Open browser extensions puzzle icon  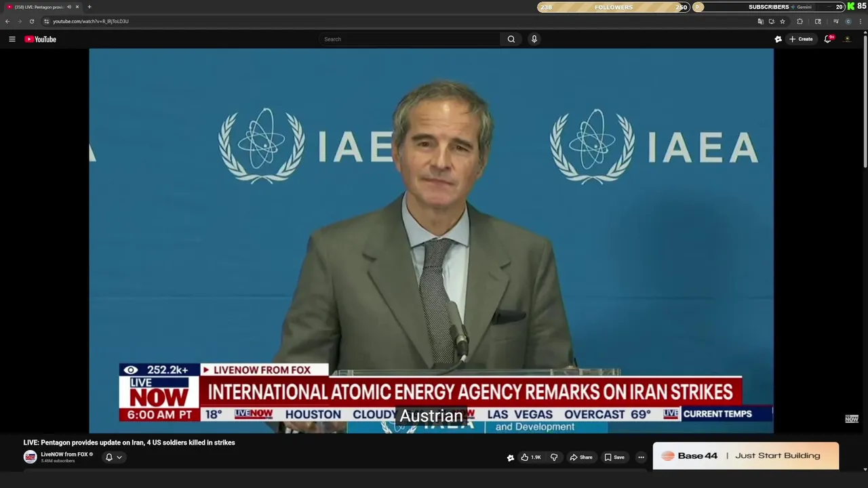pyautogui.click(x=800, y=21)
